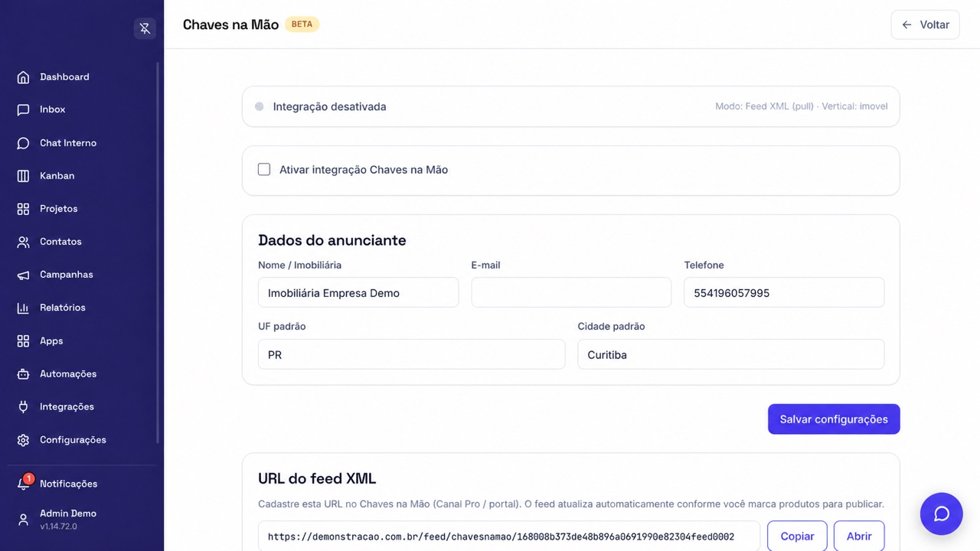Open the Kanban board icon
The image size is (980, 551).
(x=23, y=176)
